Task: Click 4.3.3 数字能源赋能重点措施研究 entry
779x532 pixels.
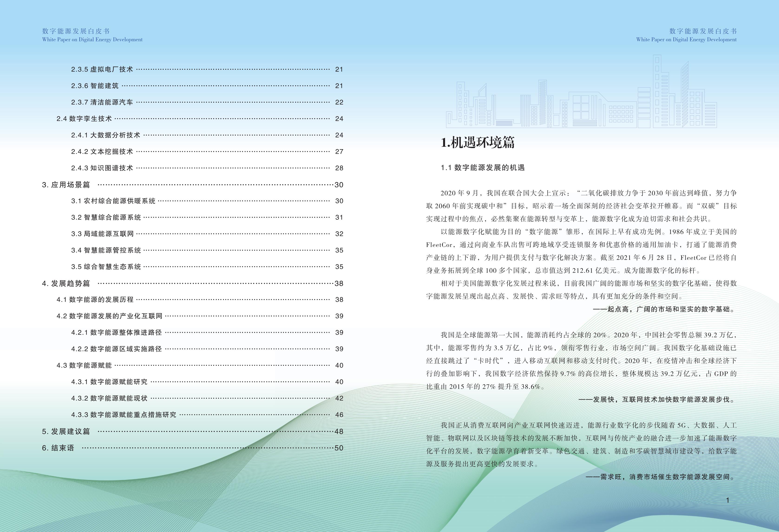Action: pyautogui.click(x=124, y=415)
